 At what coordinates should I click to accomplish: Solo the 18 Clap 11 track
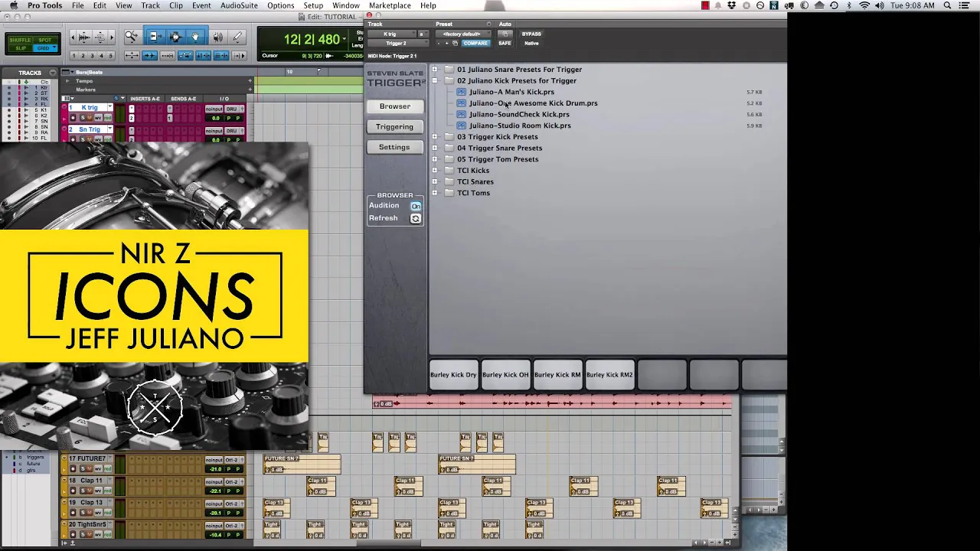pyautogui.click(x=83, y=491)
